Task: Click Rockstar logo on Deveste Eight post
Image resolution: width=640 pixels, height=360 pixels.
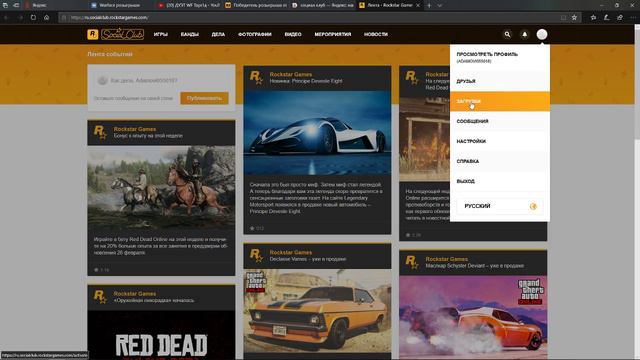Action: click(x=256, y=77)
